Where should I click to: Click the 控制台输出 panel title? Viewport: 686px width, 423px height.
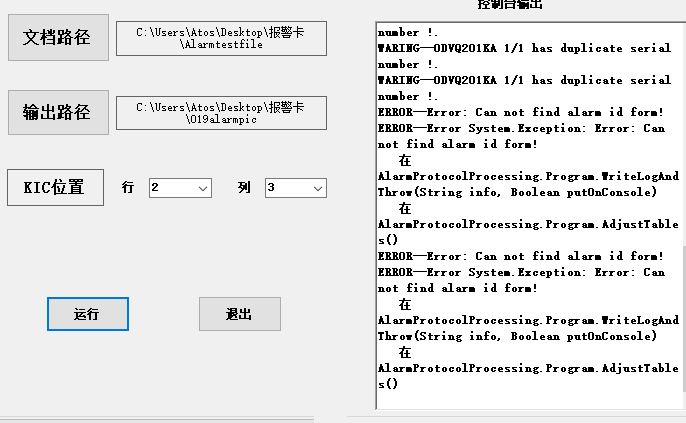[x=512, y=5]
